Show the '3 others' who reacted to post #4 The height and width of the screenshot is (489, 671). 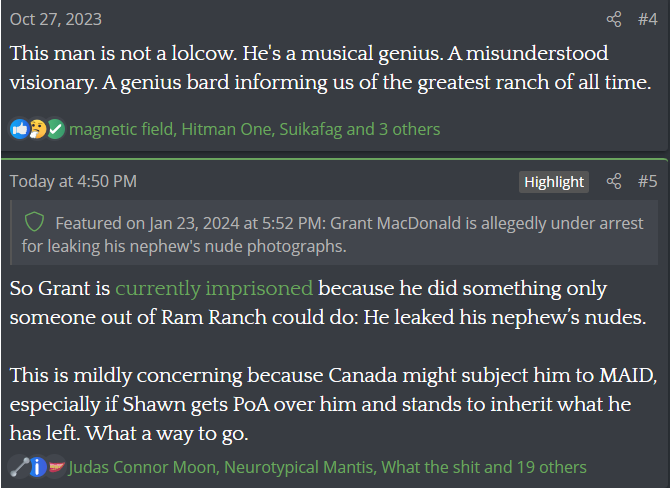click(410, 129)
